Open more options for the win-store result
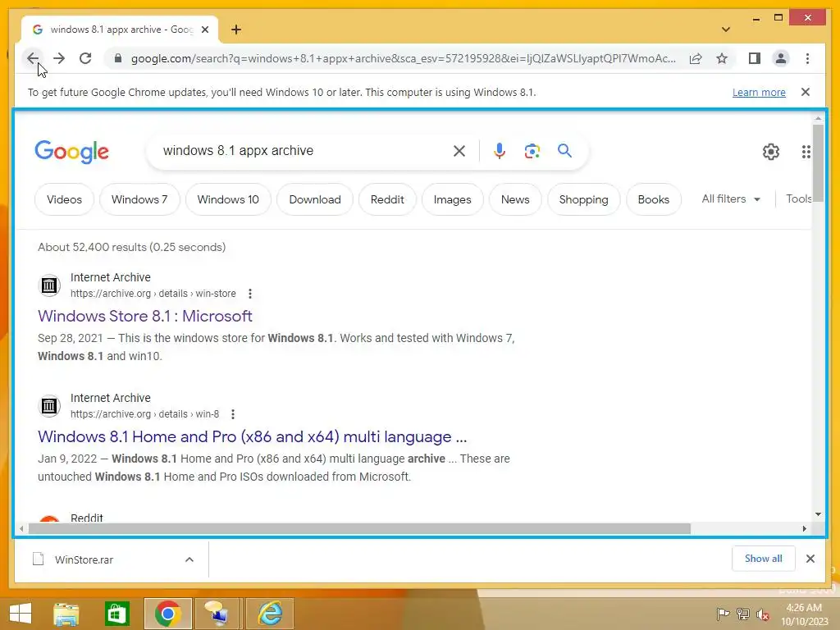The height and width of the screenshot is (630, 840). pyautogui.click(x=249, y=294)
